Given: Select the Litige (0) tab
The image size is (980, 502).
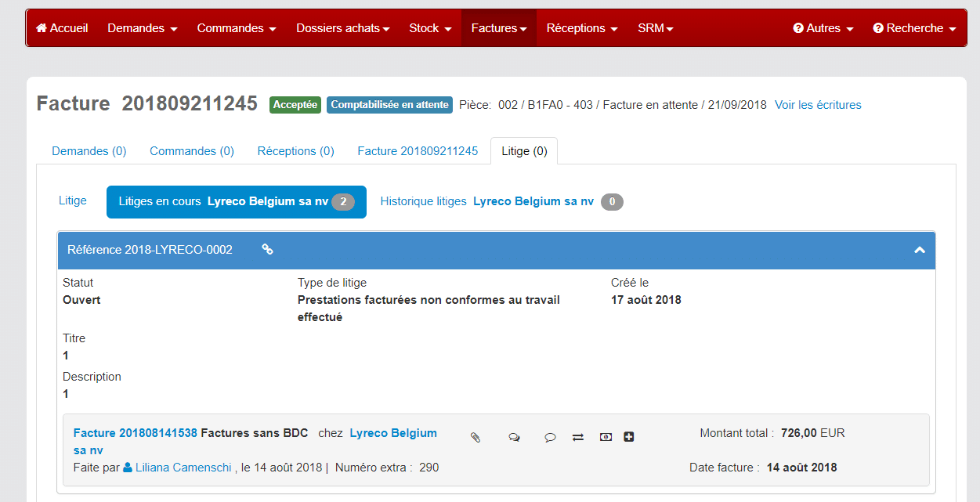Looking at the screenshot, I should 524,151.
